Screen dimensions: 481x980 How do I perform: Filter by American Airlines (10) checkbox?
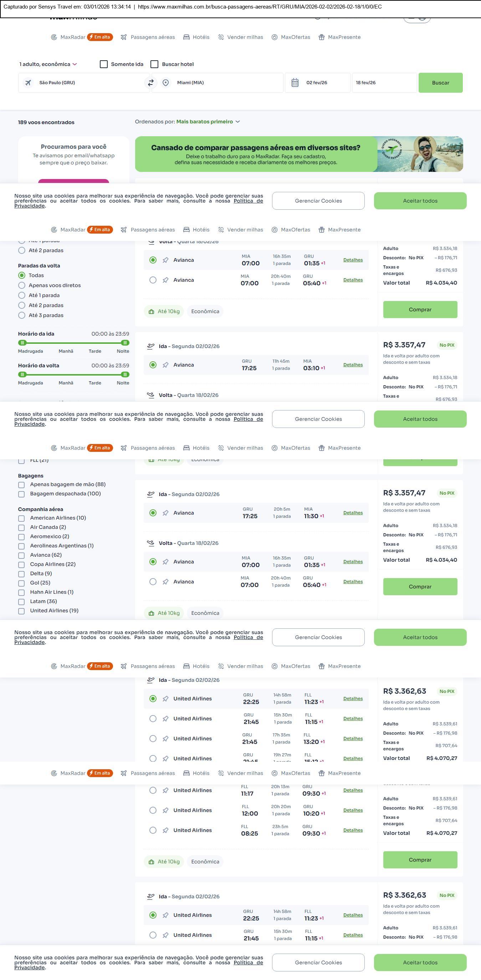click(22, 518)
